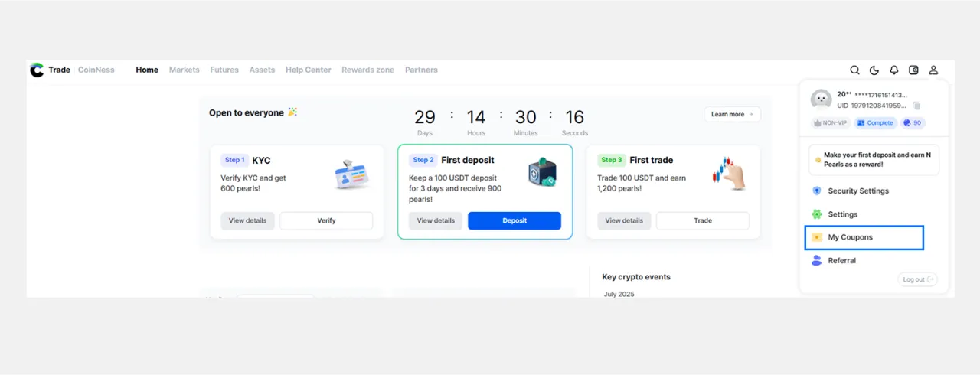The height and width of the screenshot is (375, 980).
Task: Click the user profile icon
Action: click(x=933, y=70)
